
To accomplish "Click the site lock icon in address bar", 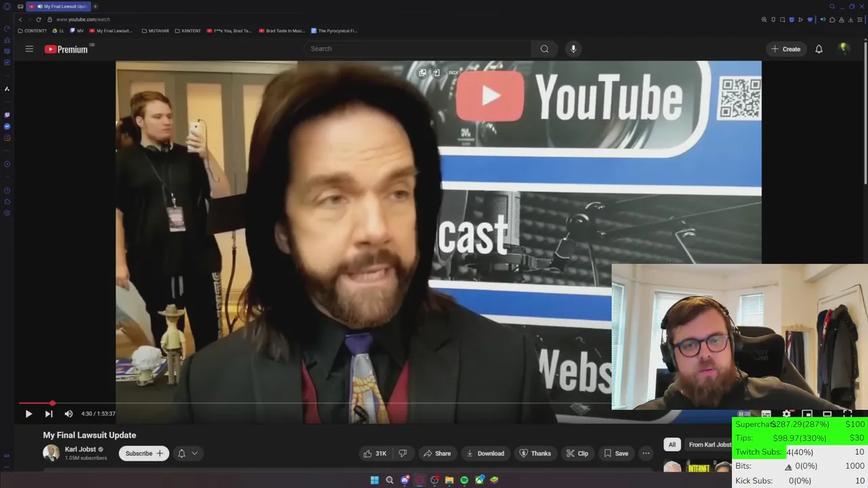I will point(50,20).
